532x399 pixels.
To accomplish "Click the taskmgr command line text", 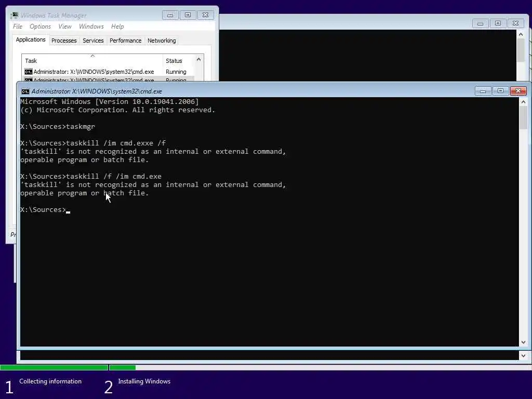I will point(58,127).
